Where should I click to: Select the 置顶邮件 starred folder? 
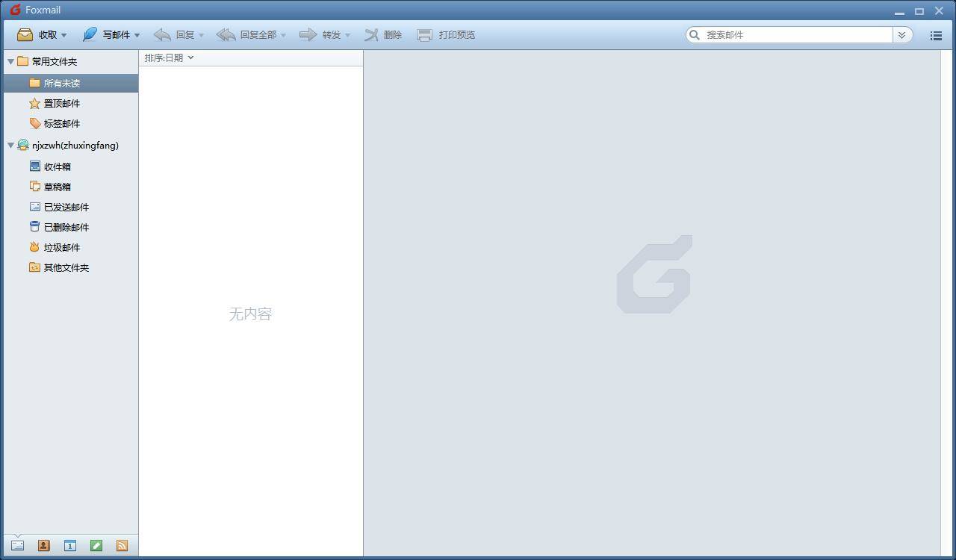(x=61, y=103)
